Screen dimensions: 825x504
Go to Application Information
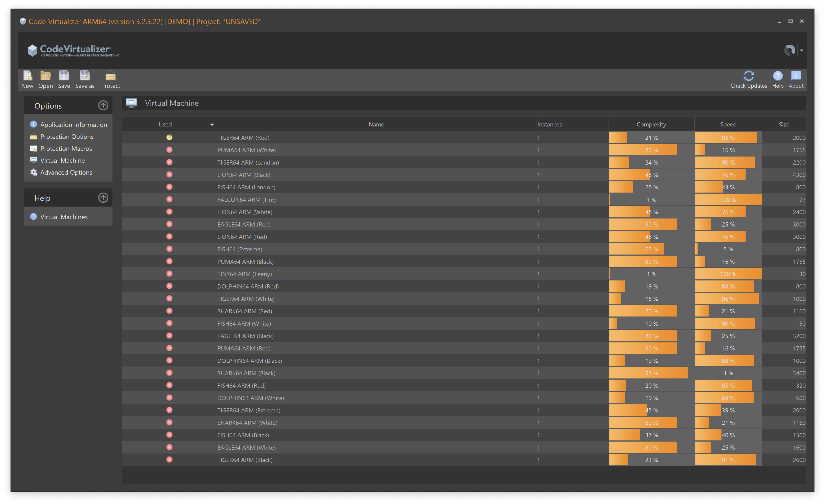coord(74,125)
